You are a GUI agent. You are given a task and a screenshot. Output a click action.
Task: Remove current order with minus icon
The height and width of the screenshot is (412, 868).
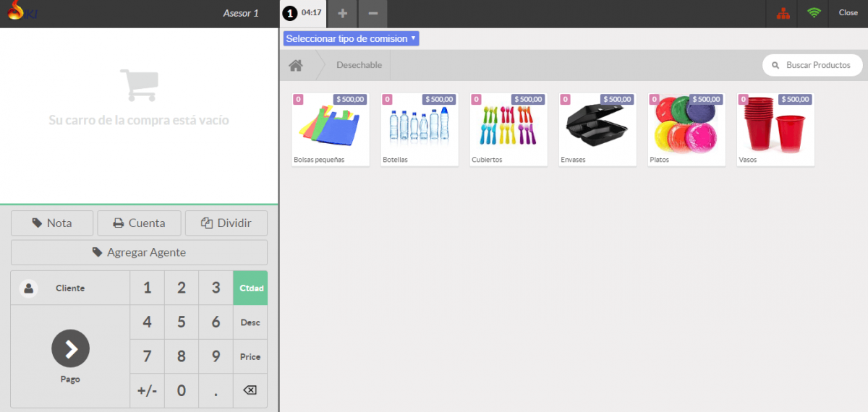(x=373, y=13)
